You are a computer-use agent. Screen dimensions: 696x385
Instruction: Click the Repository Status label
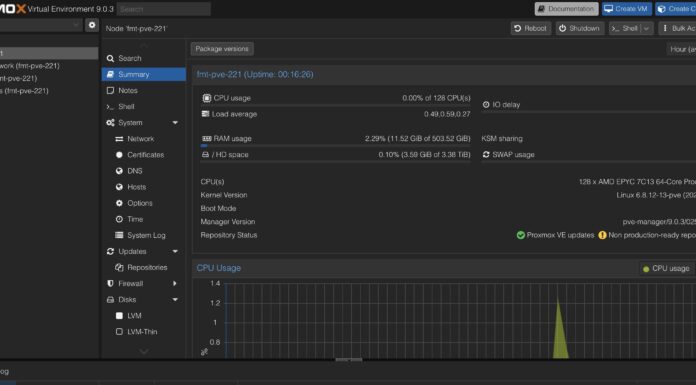click(229, 235)
